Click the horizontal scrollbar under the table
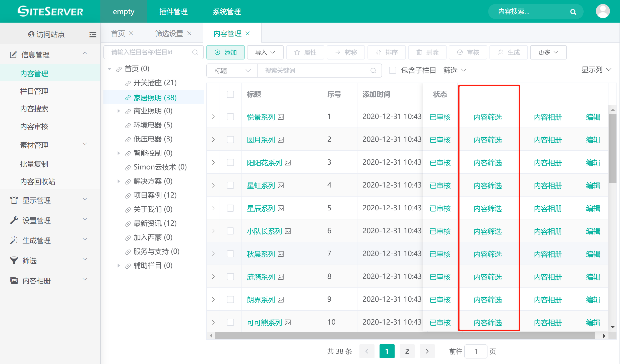Viewport: 620px width, 364px height. pos(405,336)
